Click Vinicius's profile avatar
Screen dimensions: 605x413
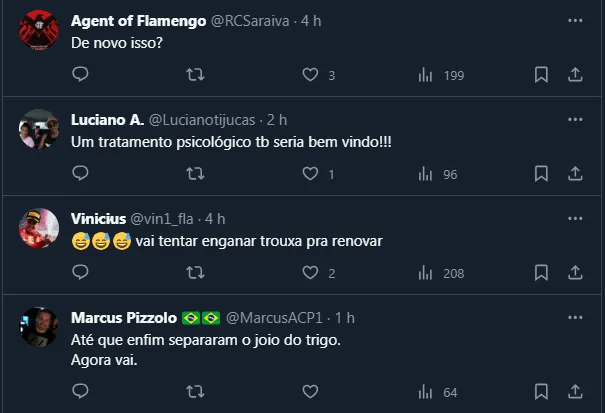(x=39, y=229)
